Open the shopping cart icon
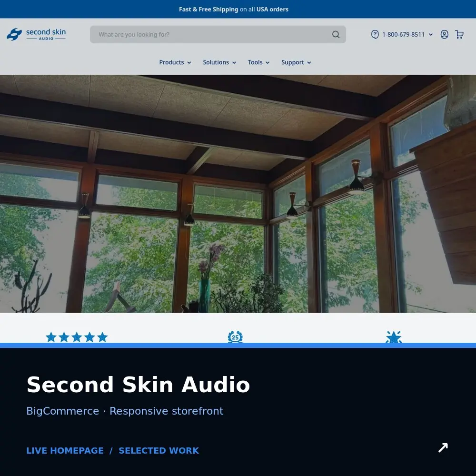This screenshot has height=476, width=476. [x=459, y=34]
